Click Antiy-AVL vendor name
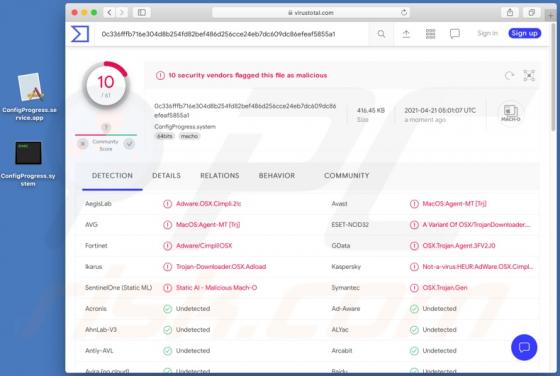The image size is (560, 376). coord(99,351)
